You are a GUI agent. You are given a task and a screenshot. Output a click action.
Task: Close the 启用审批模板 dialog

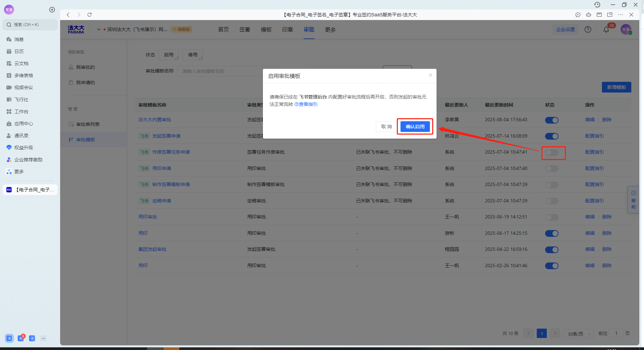coord(431,75)
